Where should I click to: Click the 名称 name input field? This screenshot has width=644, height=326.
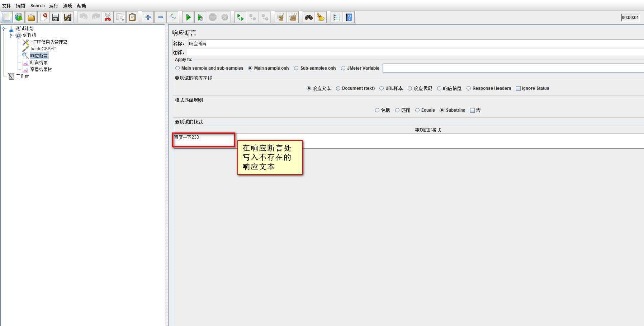point(416,43)
